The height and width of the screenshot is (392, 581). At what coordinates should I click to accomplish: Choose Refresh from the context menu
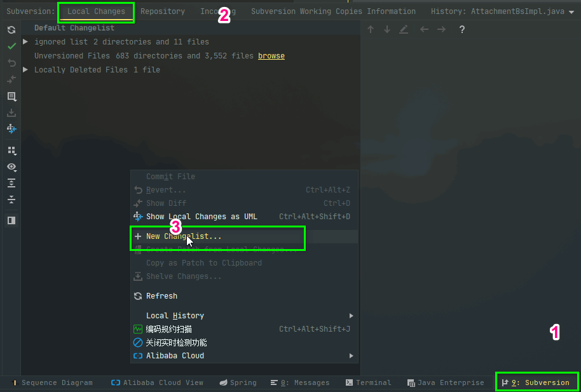click(x=244, y=296)
